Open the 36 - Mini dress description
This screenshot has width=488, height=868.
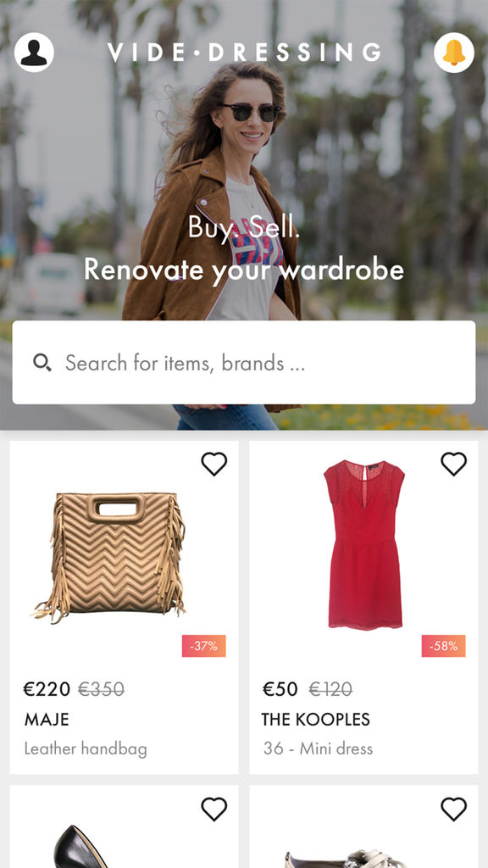click(x=319, y=749)
